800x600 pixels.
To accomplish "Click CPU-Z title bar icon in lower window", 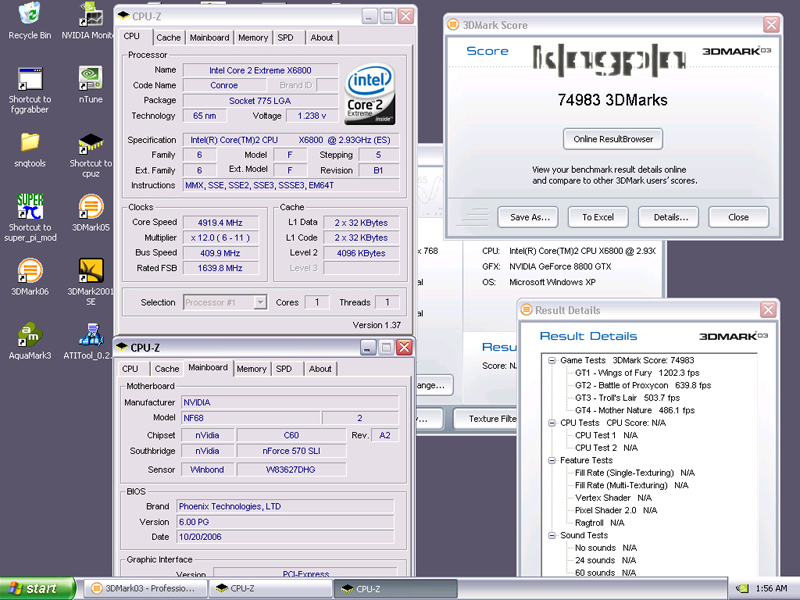I will [x=122, y=347].
